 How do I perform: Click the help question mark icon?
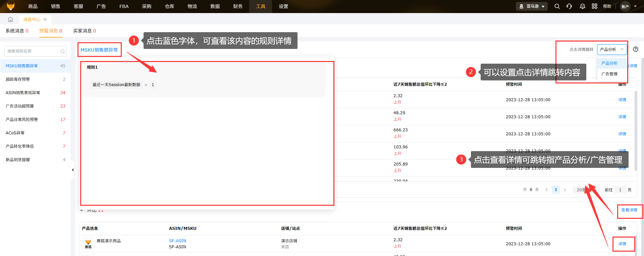635,49
